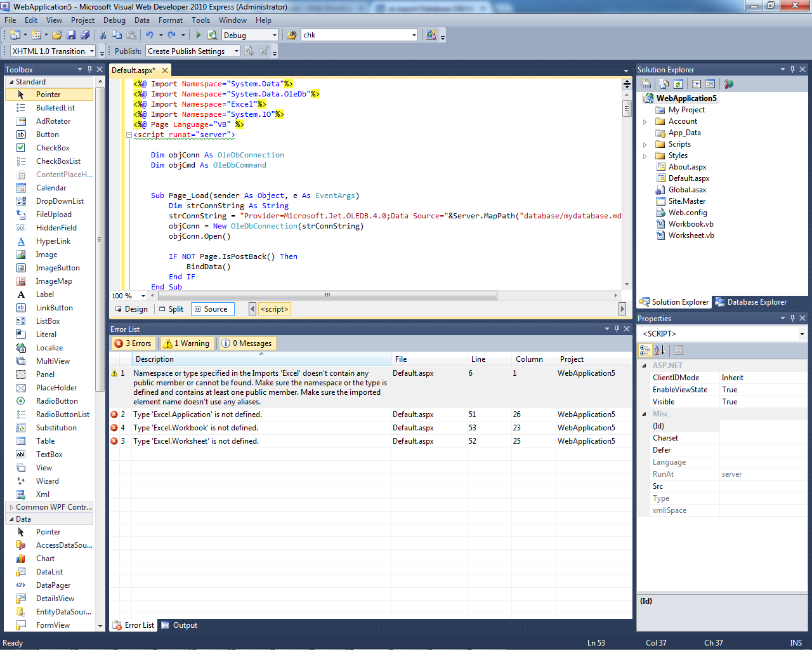
Task: Open the File menu
Action: pos(10,20)
